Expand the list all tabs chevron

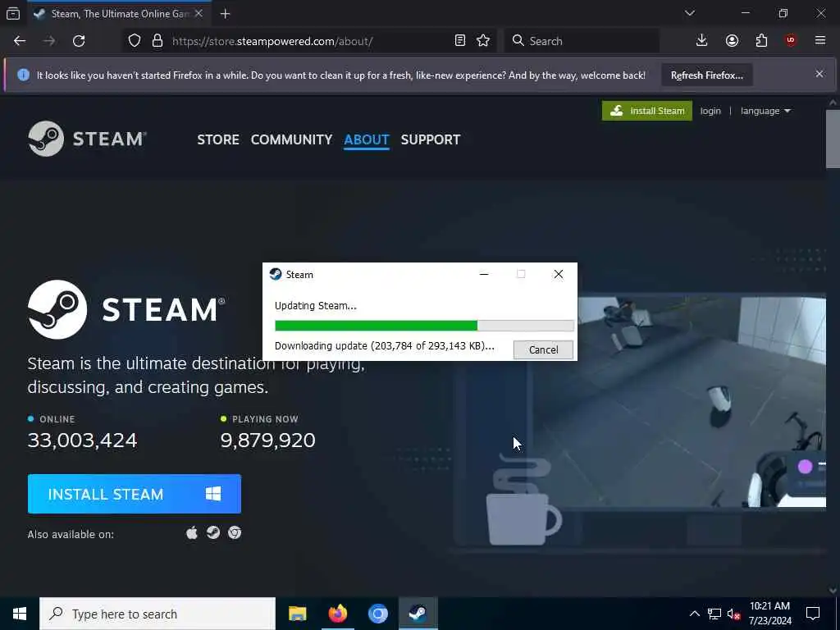click(689, 13)
